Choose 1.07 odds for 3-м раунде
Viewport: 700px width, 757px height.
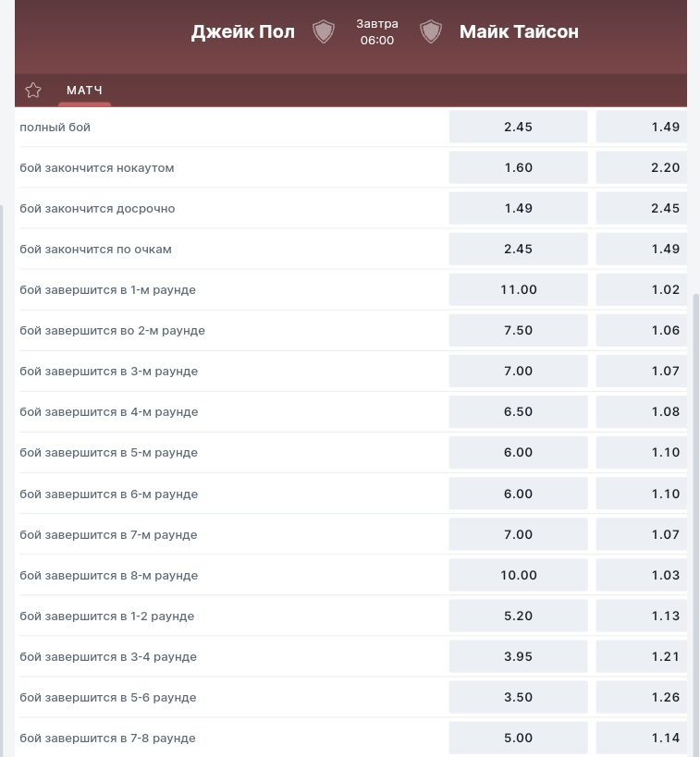pyautogui.click(x=642, y=371)
